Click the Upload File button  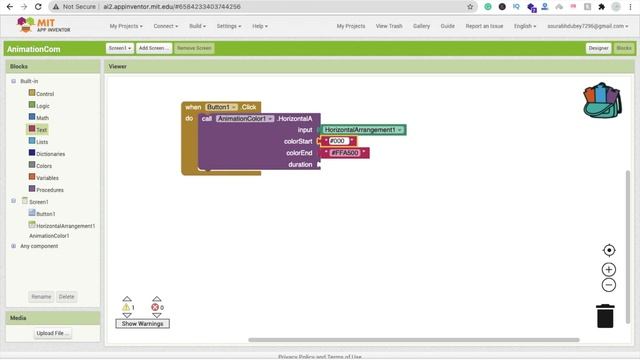[x=53, y=333]
